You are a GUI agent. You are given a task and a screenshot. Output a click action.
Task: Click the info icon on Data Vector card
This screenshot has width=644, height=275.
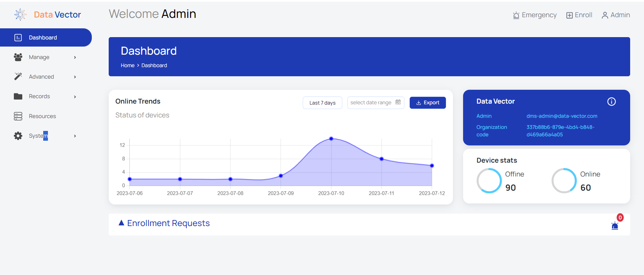(x=611, y=102)
